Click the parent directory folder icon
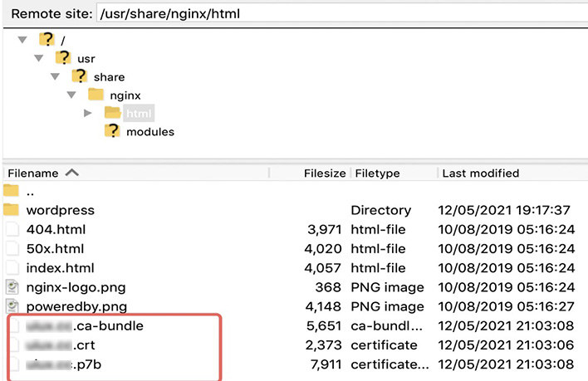The width and height of the screenshot is (588, 381). coord(12,191)
